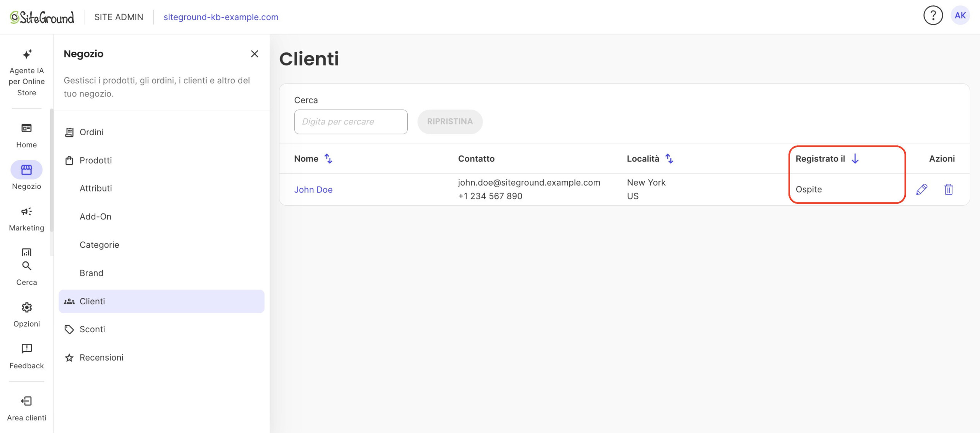Click the sidebar scrollbar
This screenshot has width=980, height=433.
(x=51, y=170)
